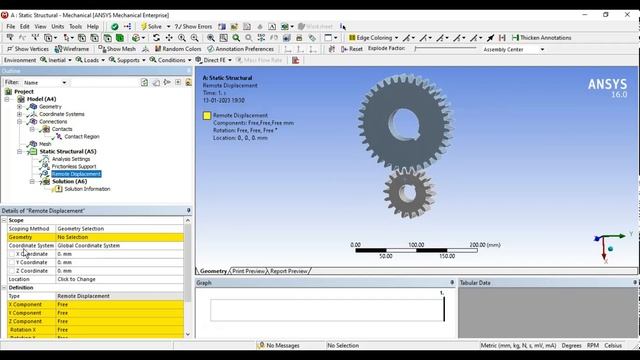Viewport: 640px width, 360px height.
Task: Select the Contact Region tree item
Action: (82, 137)
